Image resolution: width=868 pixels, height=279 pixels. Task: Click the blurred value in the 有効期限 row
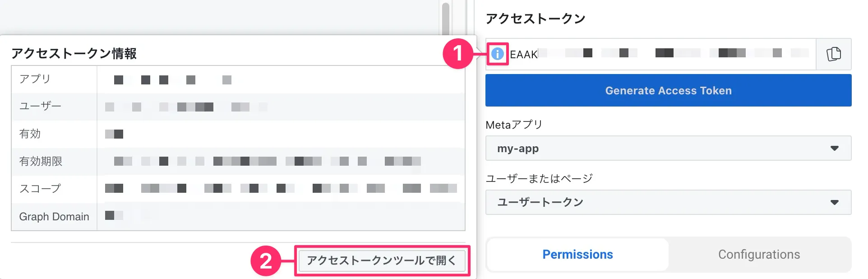[x=267, y=161]
